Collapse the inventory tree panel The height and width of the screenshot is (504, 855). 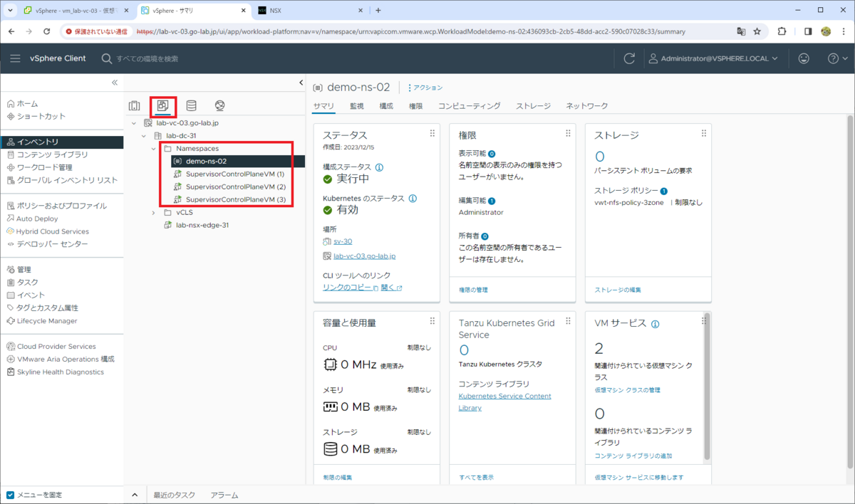tap(301, 83)
